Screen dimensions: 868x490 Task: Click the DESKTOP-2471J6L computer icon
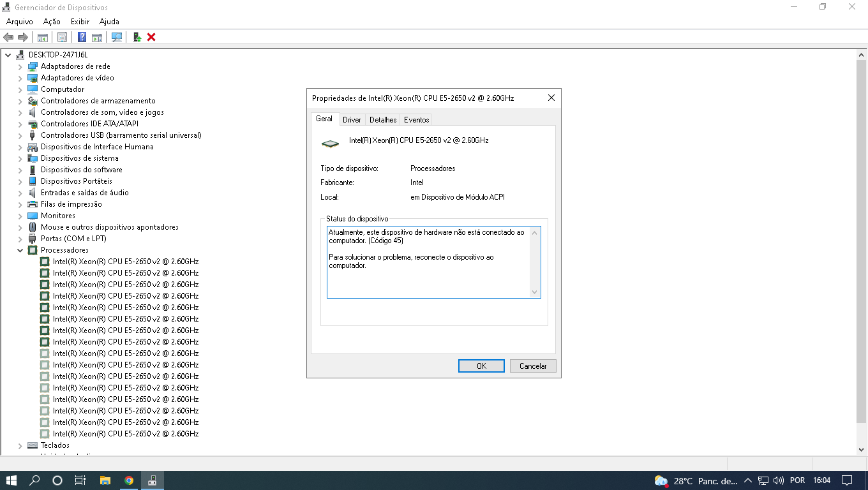point(20,55)
